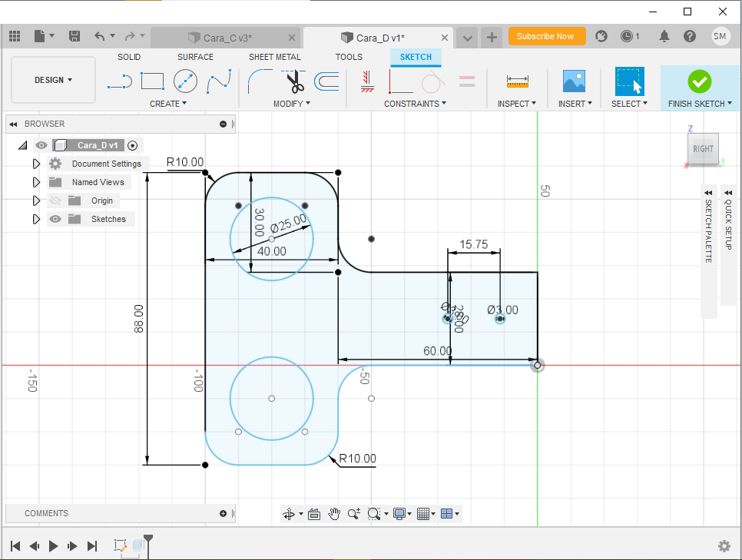This screenshot has width=742, height=560.
Task: Show the open documents list chevron
Action: pyautogui.click(x=467, y=38)
